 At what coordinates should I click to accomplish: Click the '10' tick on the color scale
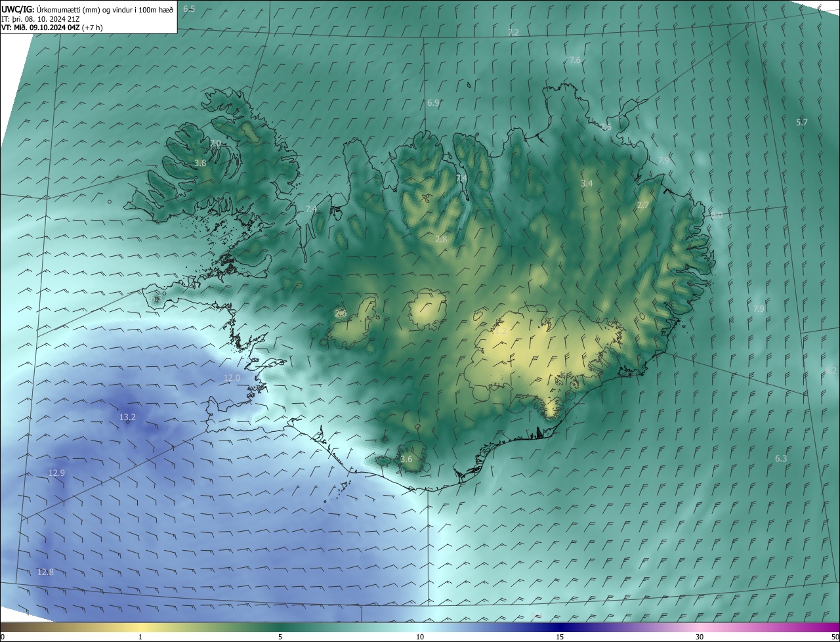(x=420, y=637)
